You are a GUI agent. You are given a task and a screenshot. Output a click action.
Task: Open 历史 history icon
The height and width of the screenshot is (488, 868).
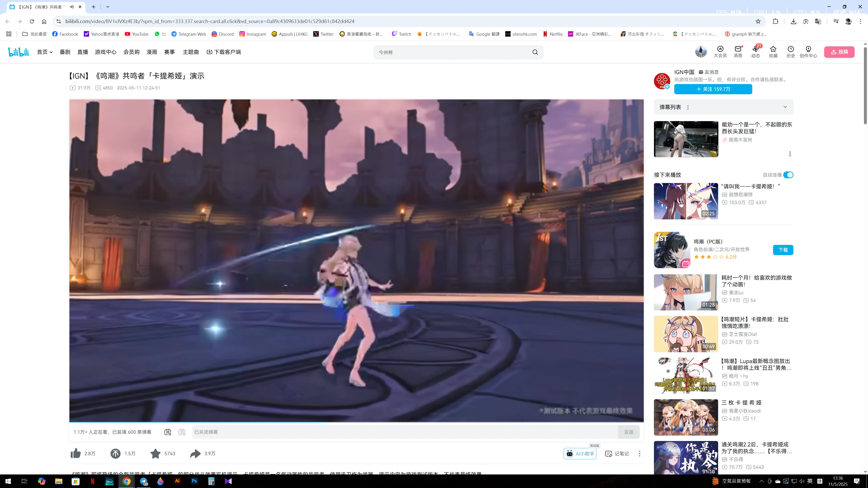coord(790,52)
